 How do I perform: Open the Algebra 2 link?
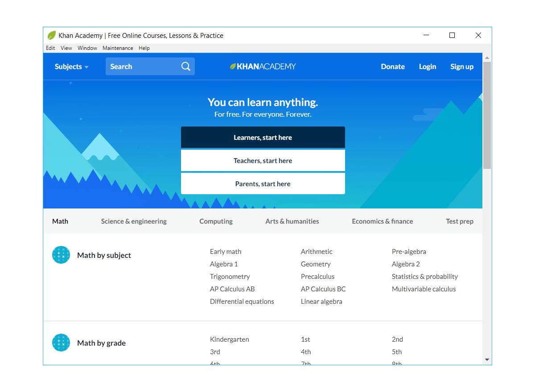click(406, 264)
